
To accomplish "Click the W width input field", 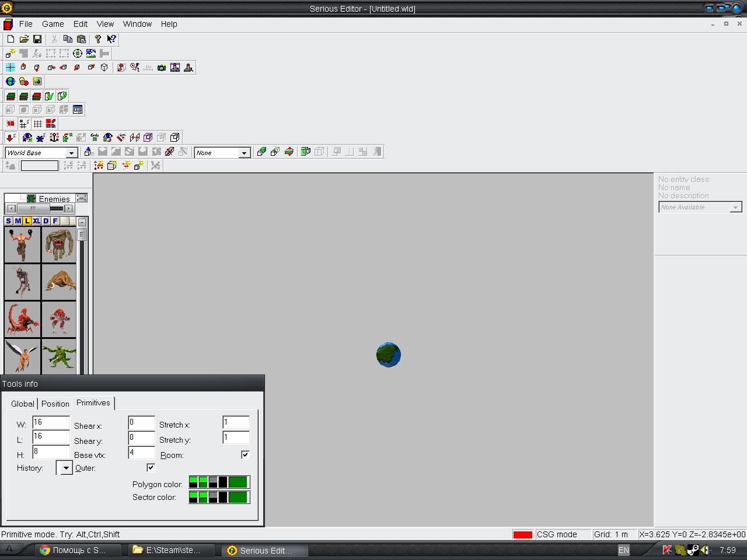I will (x=51, y=422).
